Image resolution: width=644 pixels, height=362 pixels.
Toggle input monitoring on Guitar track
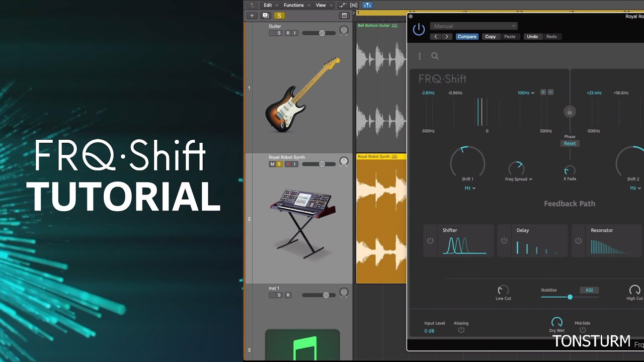coord(295,33)
